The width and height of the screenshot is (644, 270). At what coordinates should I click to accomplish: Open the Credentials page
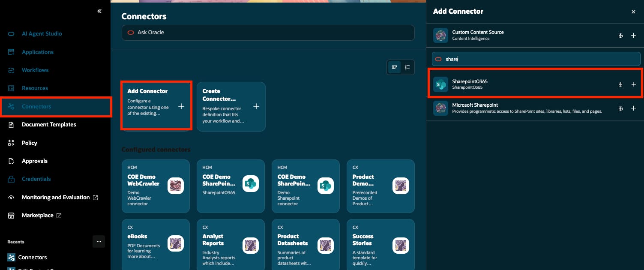click(36, 179)
